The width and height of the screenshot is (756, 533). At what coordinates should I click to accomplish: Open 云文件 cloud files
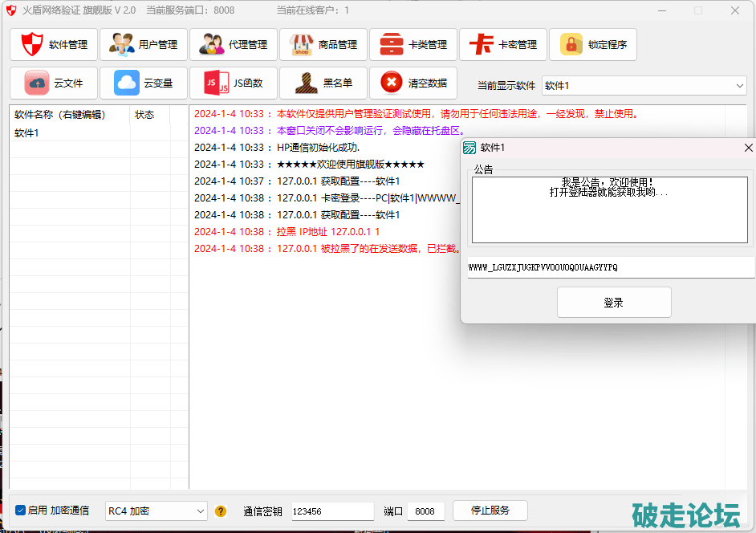coord(54,83)
